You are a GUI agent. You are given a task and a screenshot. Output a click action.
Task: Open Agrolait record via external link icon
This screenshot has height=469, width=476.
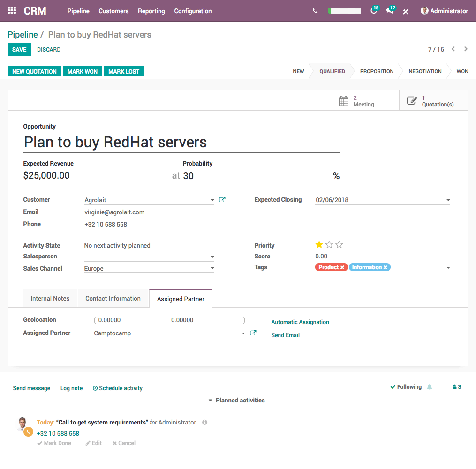222,199
